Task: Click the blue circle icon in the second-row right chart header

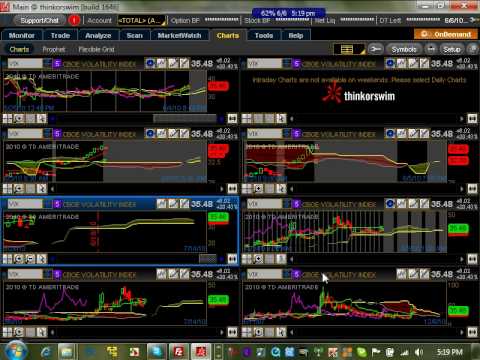Action: pyautogui.click(x=390, y=134)
